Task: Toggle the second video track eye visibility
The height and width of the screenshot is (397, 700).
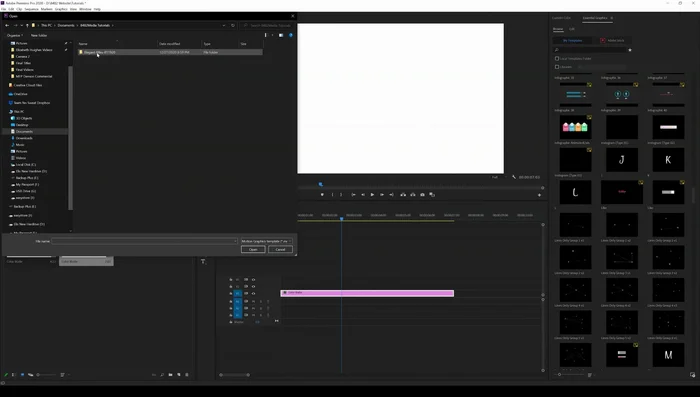Action: tap(254, 287)
